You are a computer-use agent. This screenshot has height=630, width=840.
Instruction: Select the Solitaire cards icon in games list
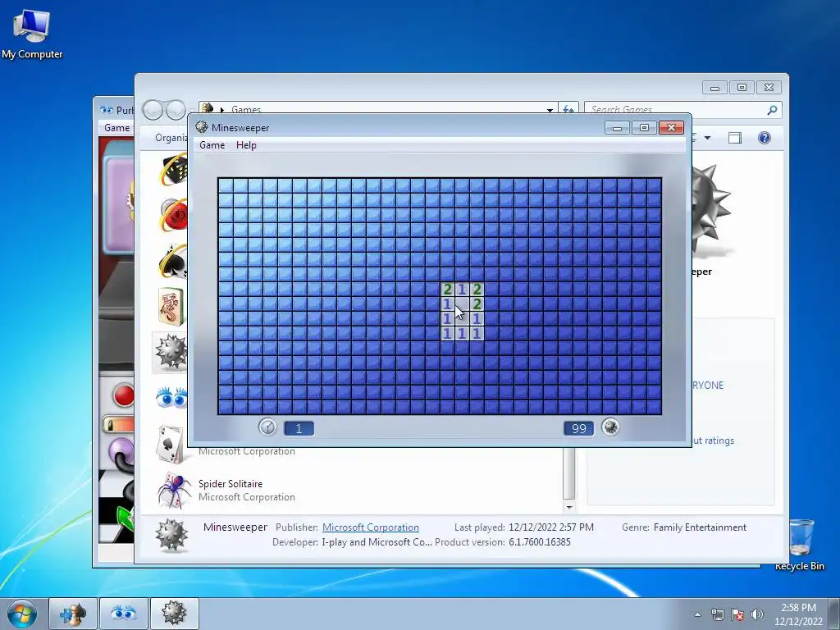point(171,444)
